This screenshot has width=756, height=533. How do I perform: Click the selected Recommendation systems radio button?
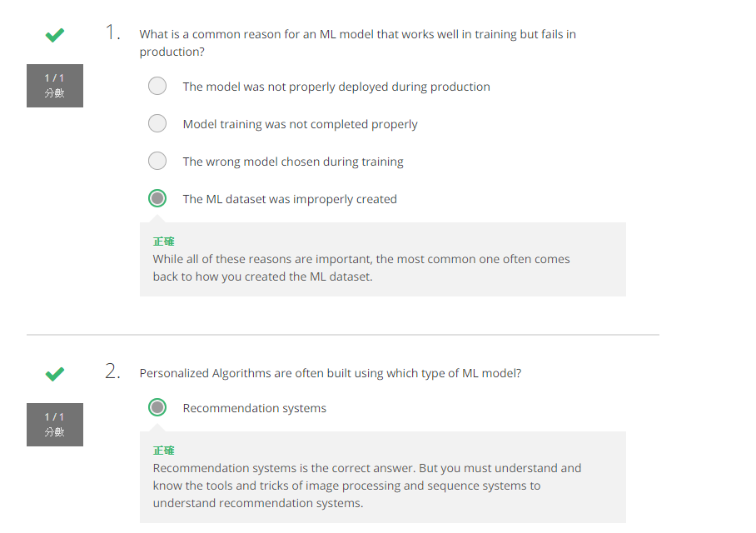tap(157, 407)
